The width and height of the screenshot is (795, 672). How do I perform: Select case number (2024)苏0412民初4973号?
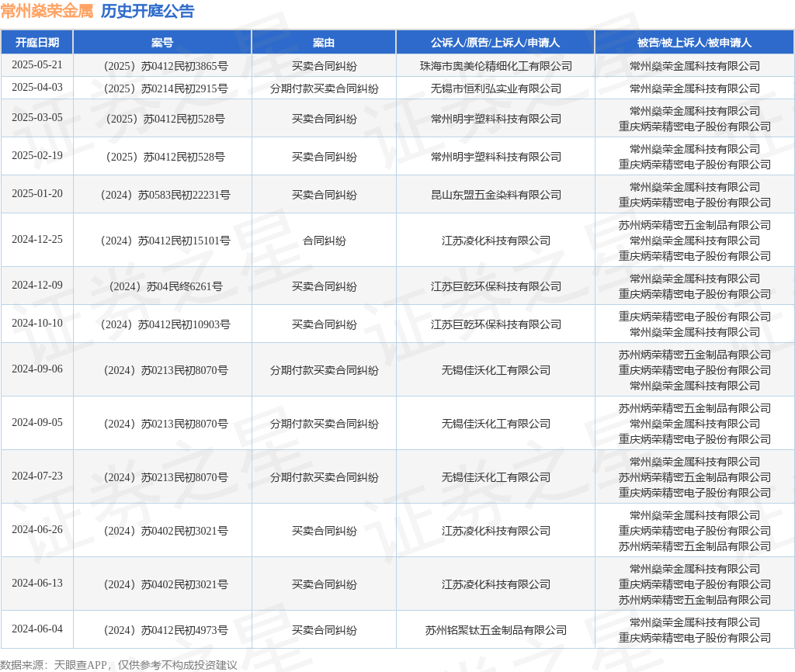pyautogui.click(x=163, y=630)
